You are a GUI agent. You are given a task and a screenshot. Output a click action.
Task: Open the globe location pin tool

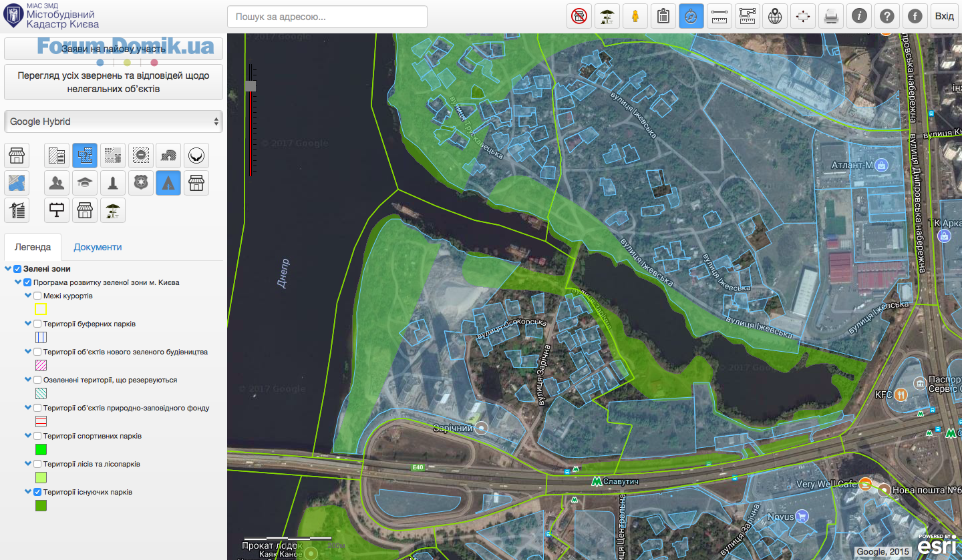pos(775,17)
